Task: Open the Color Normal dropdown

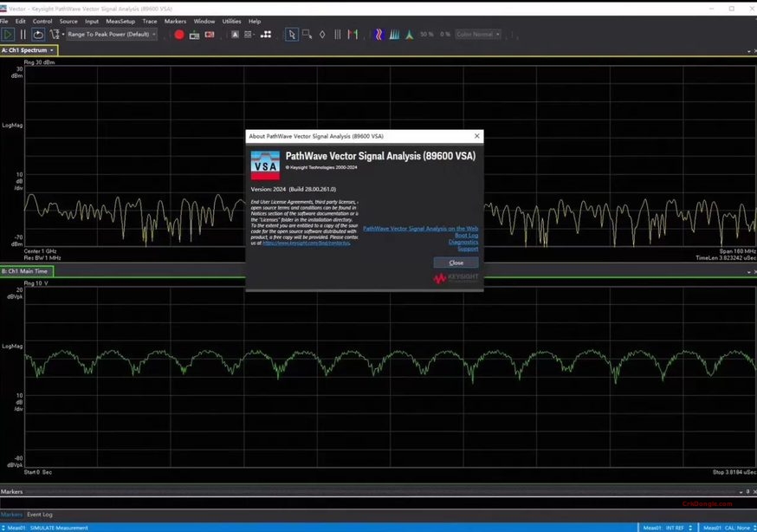Action: click(x=478, y=35)
